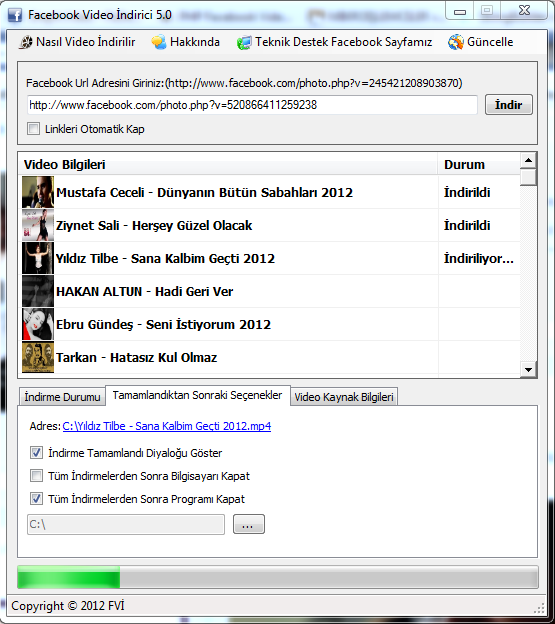The width and height of the screenshot is (555, 624).
Task: Select the Mustafa Ceceli video thumbnail
Action: [38, 192]
